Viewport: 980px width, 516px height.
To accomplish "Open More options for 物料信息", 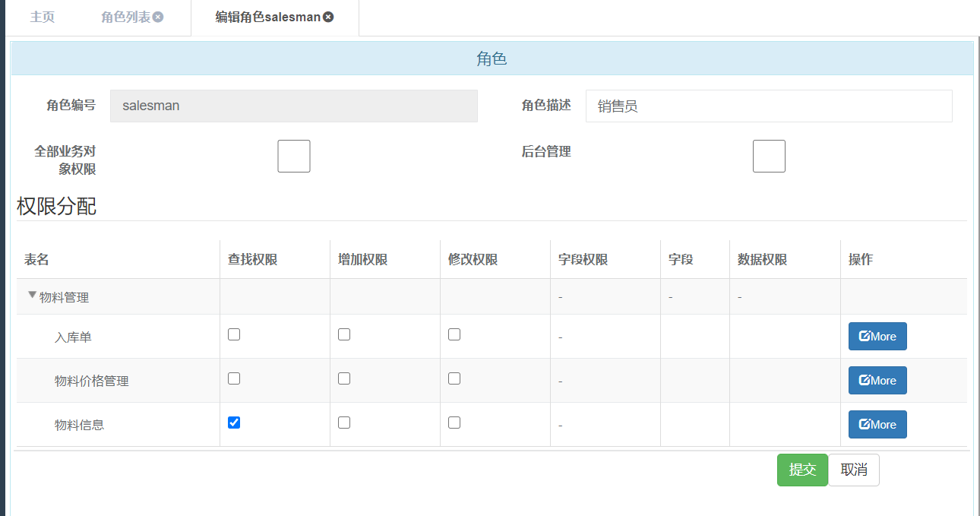I will point(877,425).
